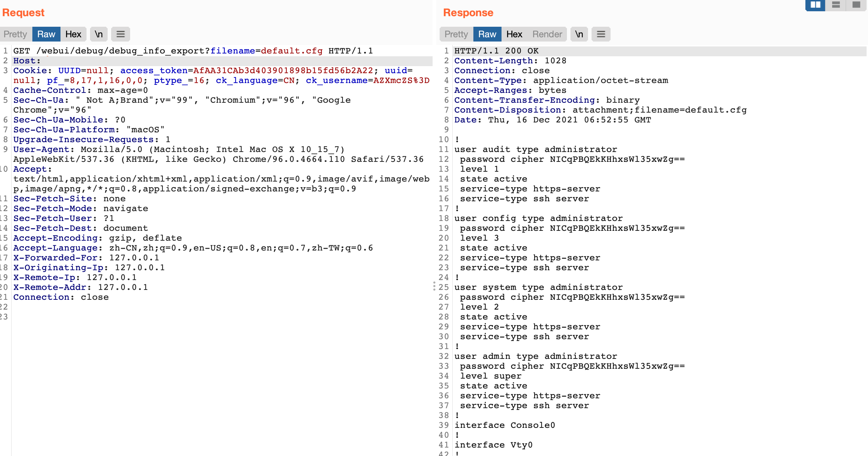Select the Raw tab in Request
The height and width of the screenshot is (456, 868).
(x=46, y=34)
